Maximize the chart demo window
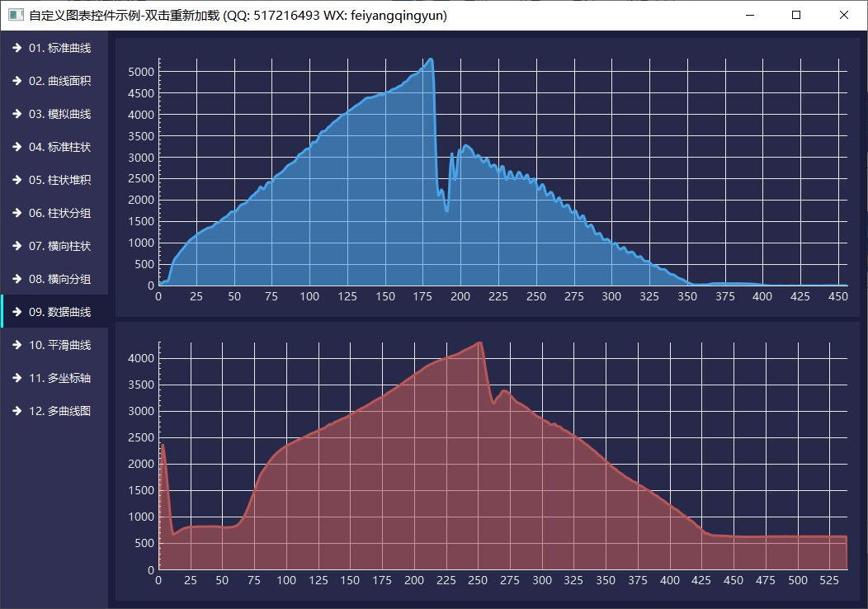This screenshot has height=609, width=868. point(796,15)
